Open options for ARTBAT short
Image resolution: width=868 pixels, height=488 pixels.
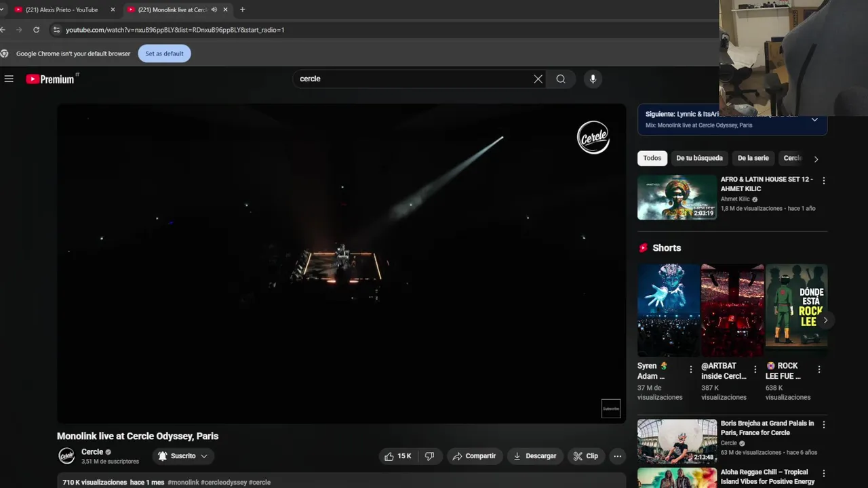tap(755, 369)
